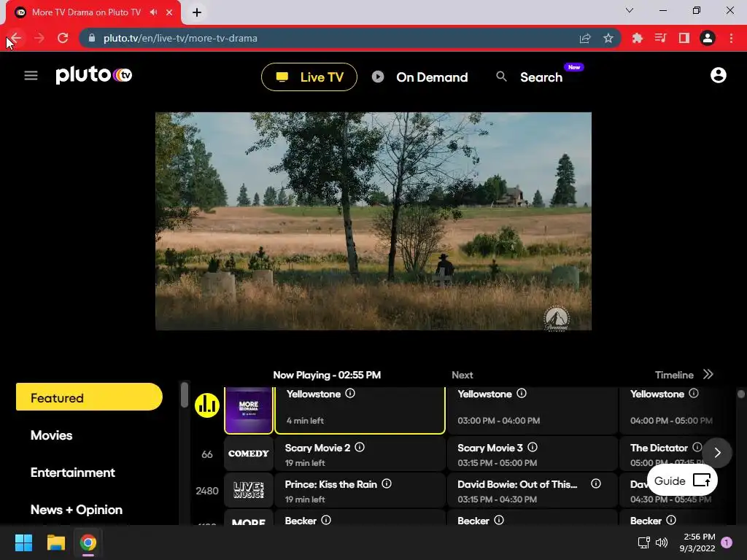Toggle Chrome side panel

(x=684, y=38)
